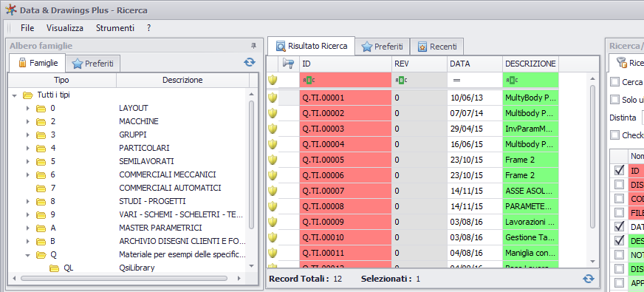Sort by the DATA column header
The height and width of the screenshot is (292, 644).
click(475, 64)
